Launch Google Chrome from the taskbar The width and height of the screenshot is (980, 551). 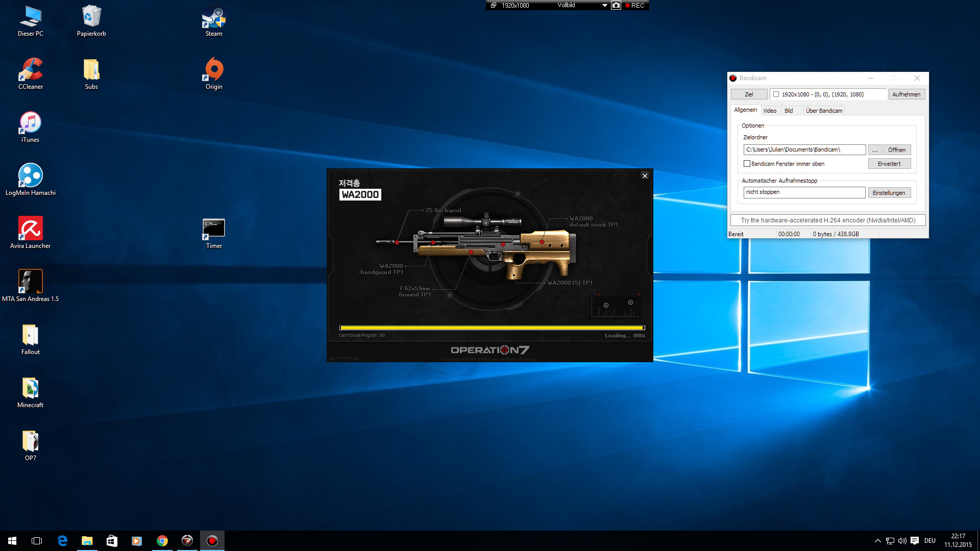pos(162,541)
